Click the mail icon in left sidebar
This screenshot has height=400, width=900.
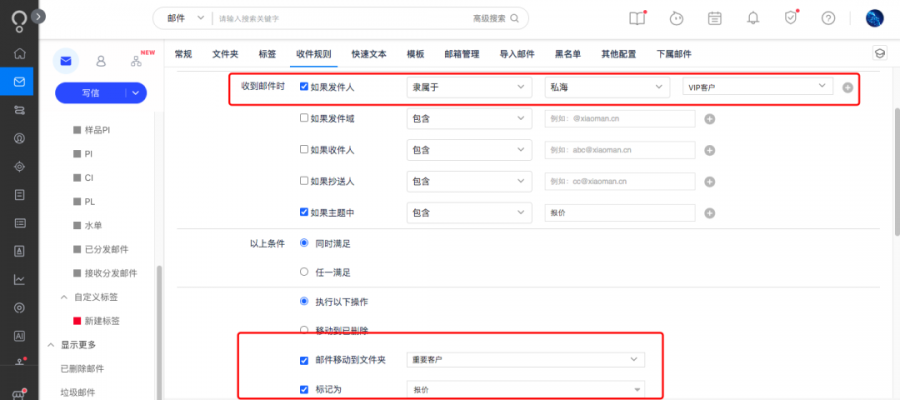tap(19, 81)
